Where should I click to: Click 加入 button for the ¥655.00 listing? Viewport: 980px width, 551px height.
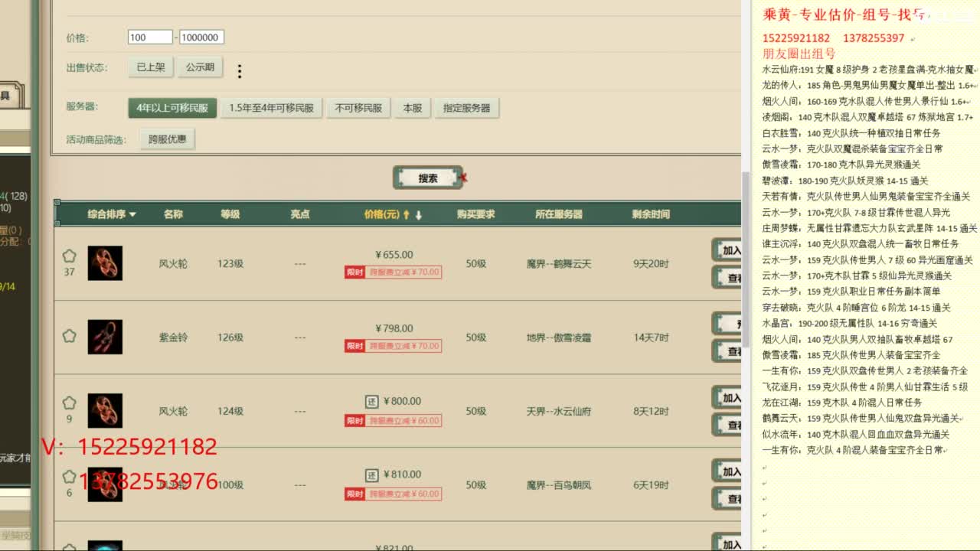(x=727, y=250)
